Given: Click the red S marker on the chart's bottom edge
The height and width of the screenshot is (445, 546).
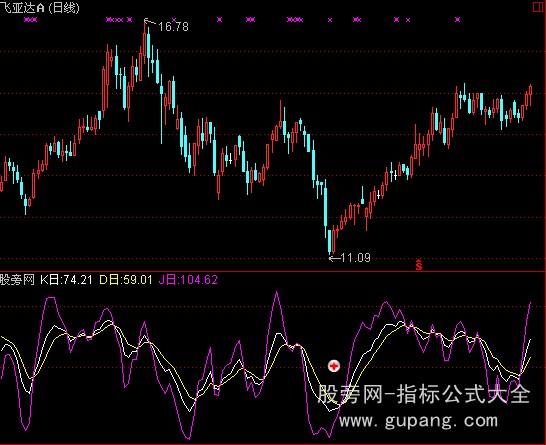Looking at the screenshot, I should point(419,265).
